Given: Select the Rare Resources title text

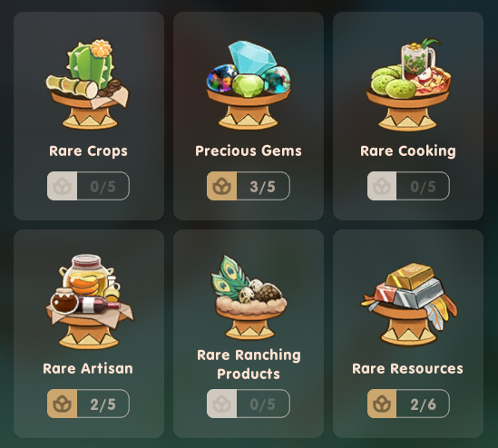Looking at the screenshot, I should pyautogui.click(x=408, y=368).
